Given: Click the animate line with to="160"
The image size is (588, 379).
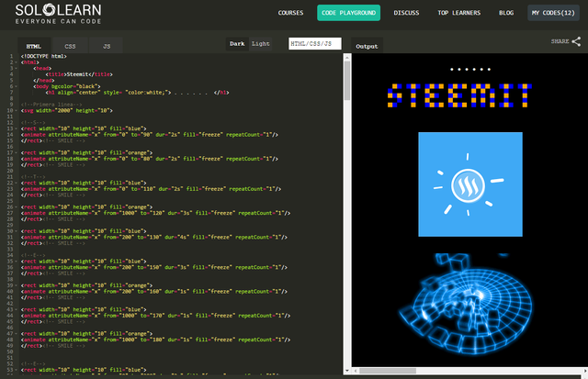Looking at the screenshot, I should coord(154,292).
